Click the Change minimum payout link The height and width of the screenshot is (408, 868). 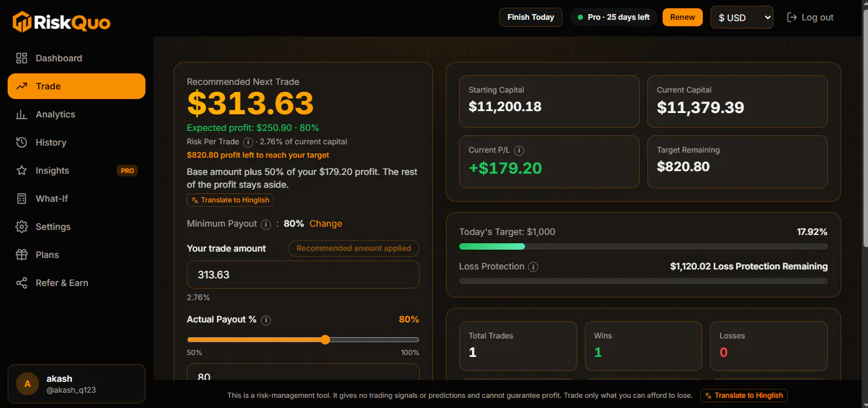pos(326,223)
